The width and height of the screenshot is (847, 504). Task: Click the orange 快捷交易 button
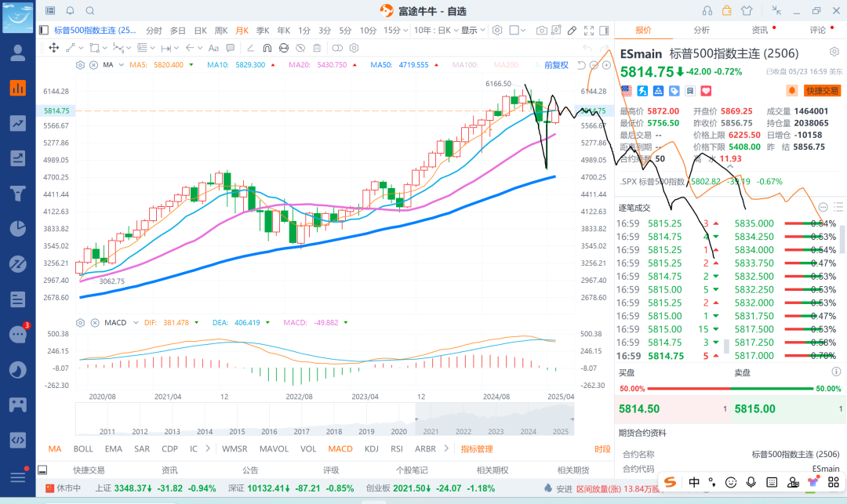tap(822, 91)
